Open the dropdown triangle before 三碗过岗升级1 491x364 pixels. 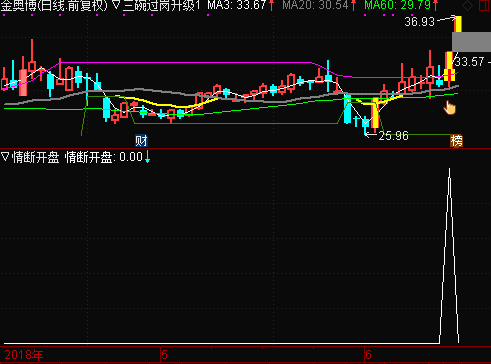(x=115, y=5)
